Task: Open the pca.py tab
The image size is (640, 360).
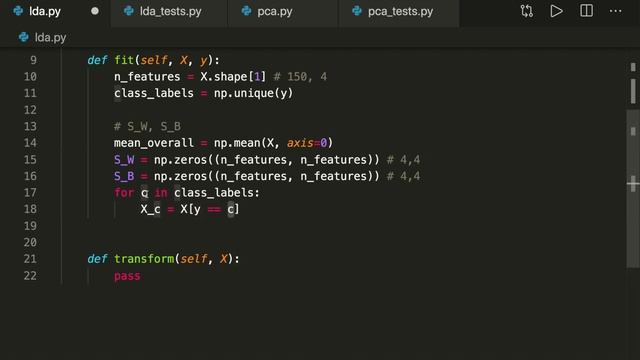Action: [282, 11]
